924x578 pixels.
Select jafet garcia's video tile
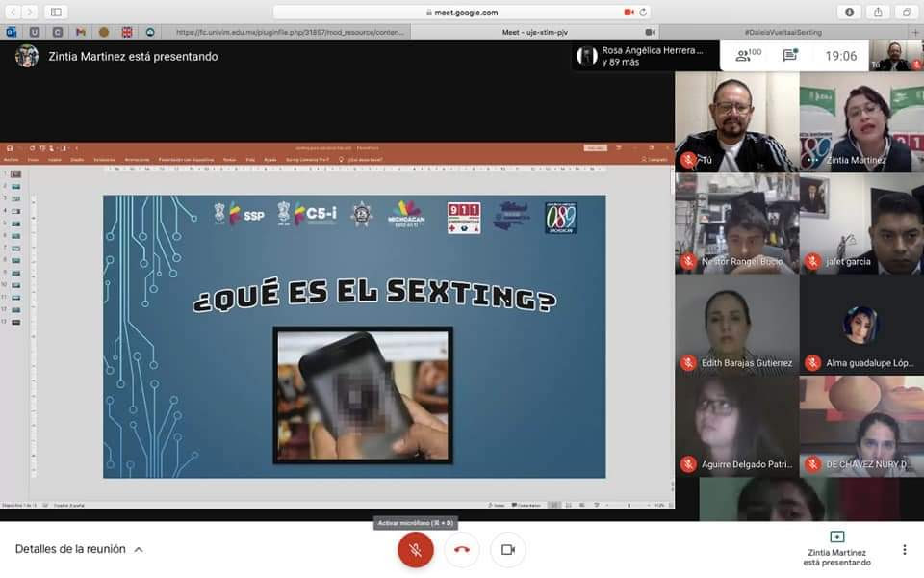click(x=861, y=223)
